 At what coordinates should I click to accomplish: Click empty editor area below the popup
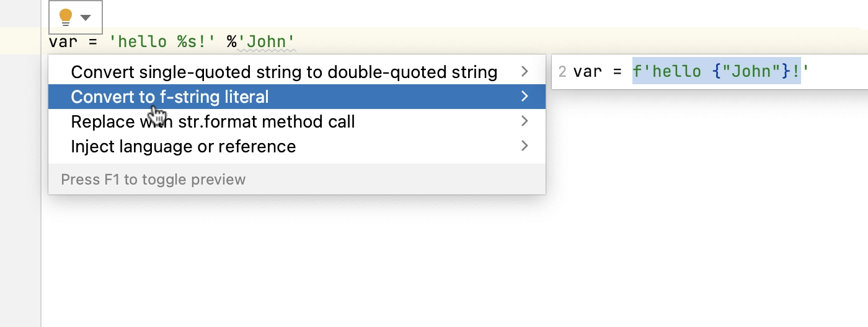point(434,260)
